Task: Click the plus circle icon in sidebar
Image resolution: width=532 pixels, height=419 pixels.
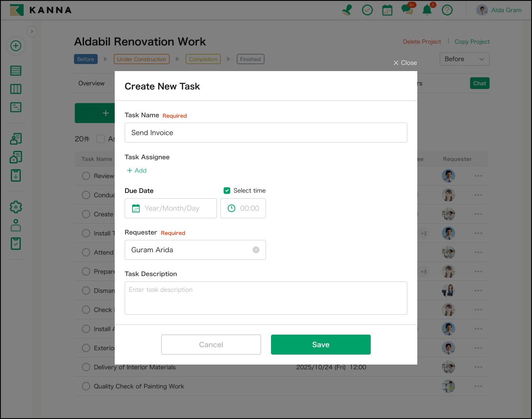Action: [16, 46]
